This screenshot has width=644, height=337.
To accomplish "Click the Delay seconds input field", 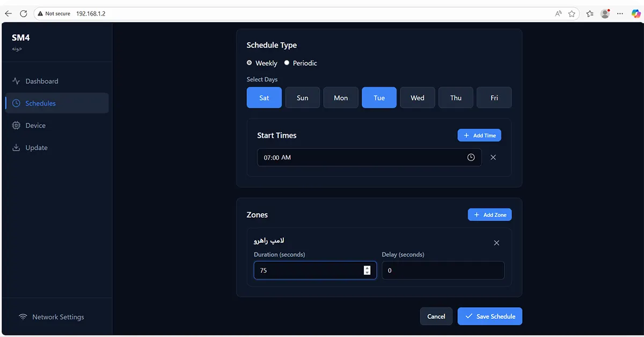I will (443, 270).
